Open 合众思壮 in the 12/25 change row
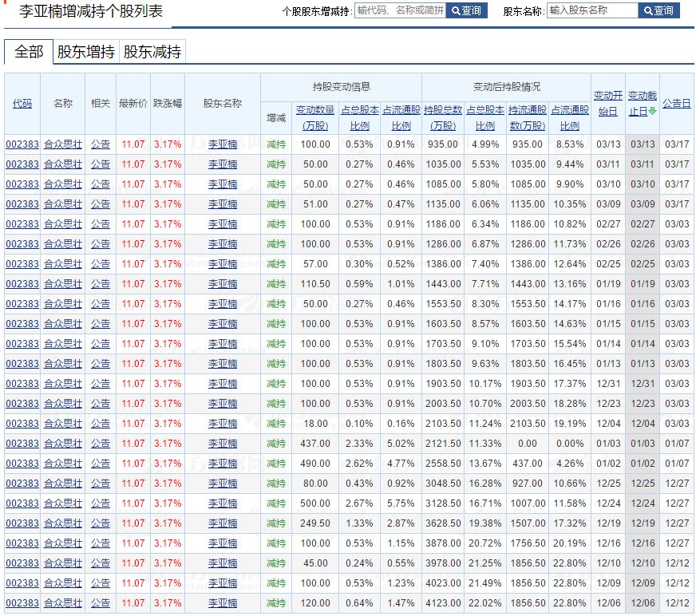This screenshot has width=696, height=616. (x=63, y=484)
